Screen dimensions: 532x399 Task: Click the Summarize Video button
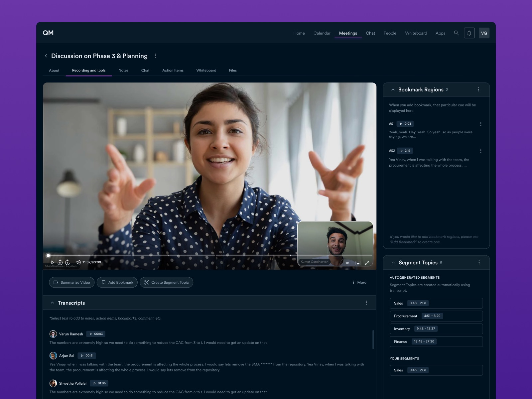click(72, 282)
